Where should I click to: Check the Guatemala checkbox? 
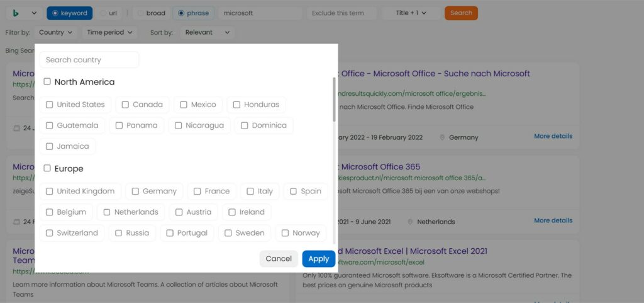pos(49,125)
